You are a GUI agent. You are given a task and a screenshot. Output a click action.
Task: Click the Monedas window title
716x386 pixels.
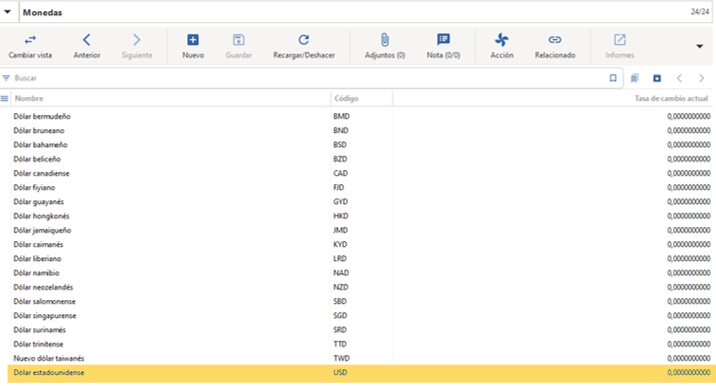42,12
